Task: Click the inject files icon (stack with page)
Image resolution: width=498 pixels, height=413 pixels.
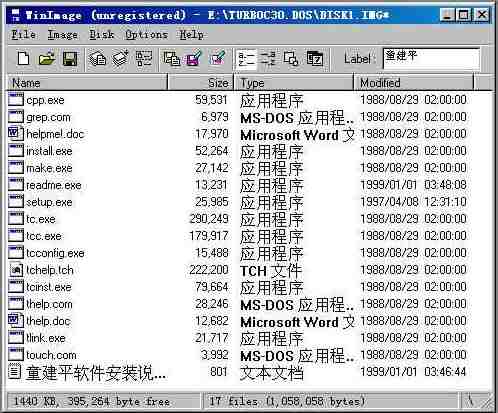Action: 98,59
